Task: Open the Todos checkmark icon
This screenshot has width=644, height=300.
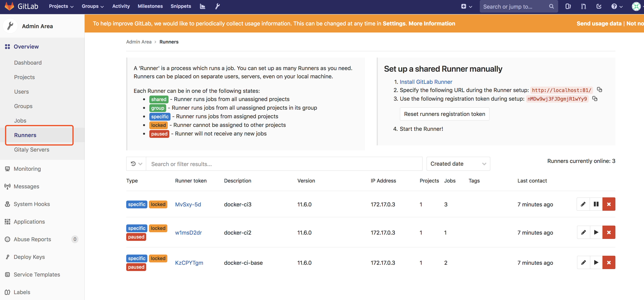Action: pyautogui.click(x=599, y=6)
